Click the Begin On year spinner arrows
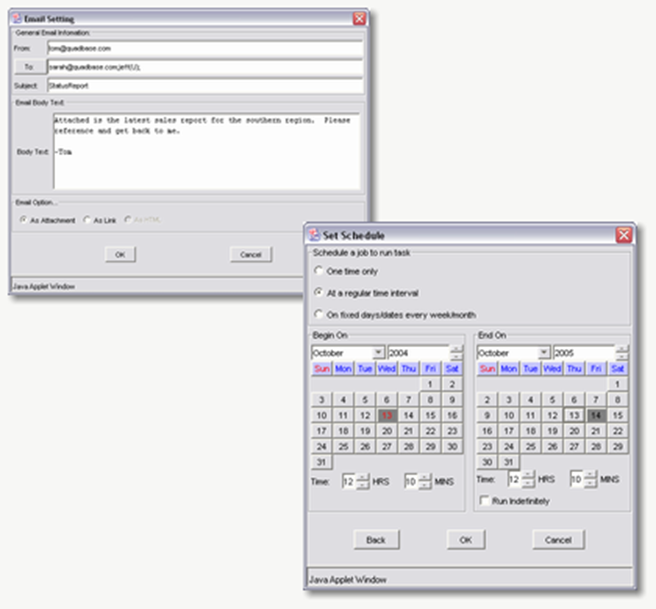This screenshot has width=656, height=609. [456, 352]
